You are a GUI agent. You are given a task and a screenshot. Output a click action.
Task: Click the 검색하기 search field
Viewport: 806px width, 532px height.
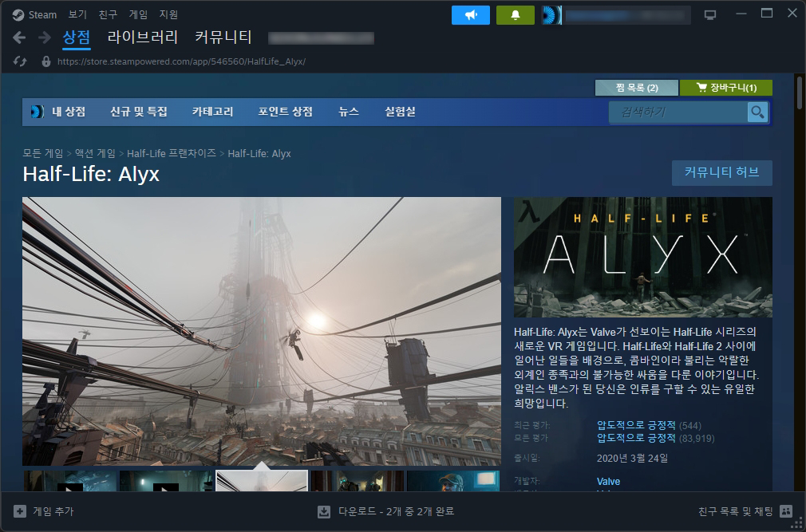tap(678, 112)
